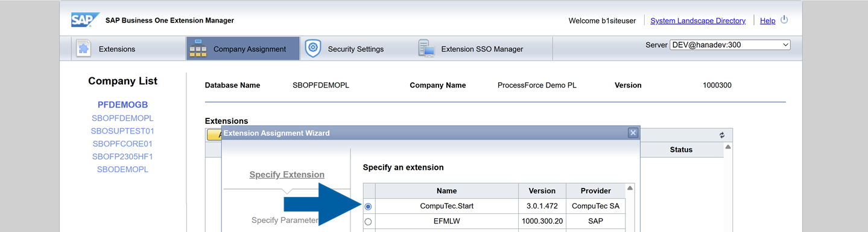
Task: Click the refresh icon above Status column
Action: [722, 135]
